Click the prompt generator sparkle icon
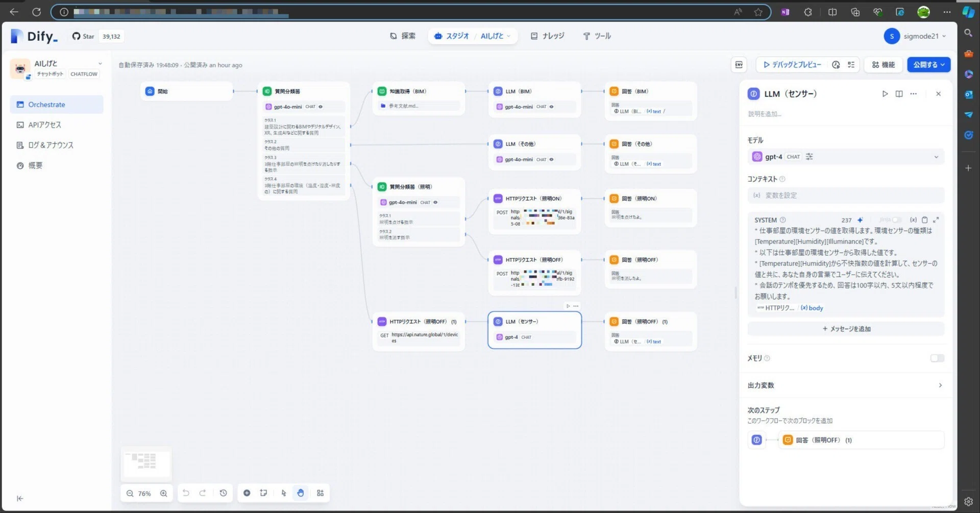 pyautogui.click(x=860, y=220)
